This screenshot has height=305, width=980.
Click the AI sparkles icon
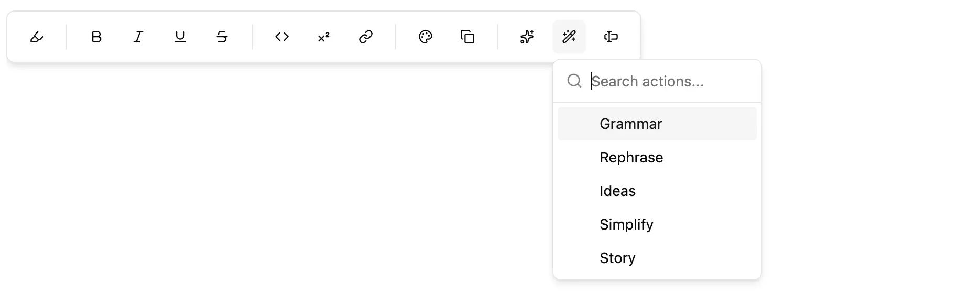tap(527, 37)
